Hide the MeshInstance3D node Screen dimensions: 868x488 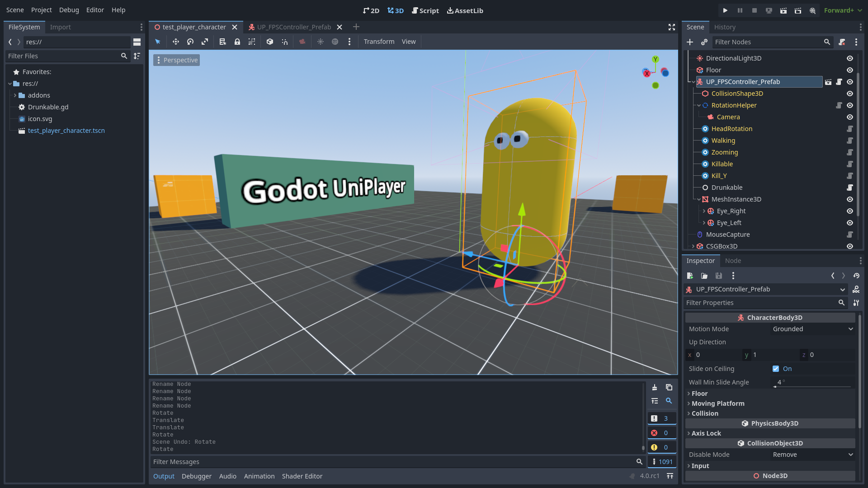coord(850,199)
